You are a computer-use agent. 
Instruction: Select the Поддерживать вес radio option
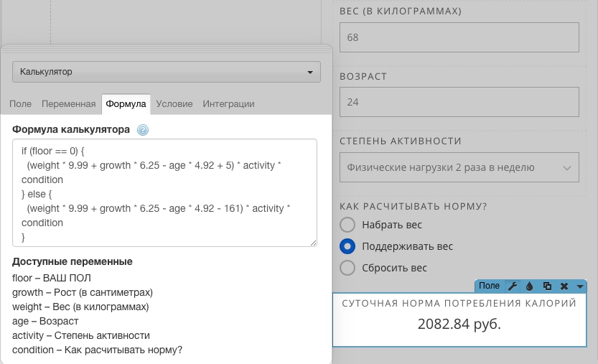pos(347,246)
